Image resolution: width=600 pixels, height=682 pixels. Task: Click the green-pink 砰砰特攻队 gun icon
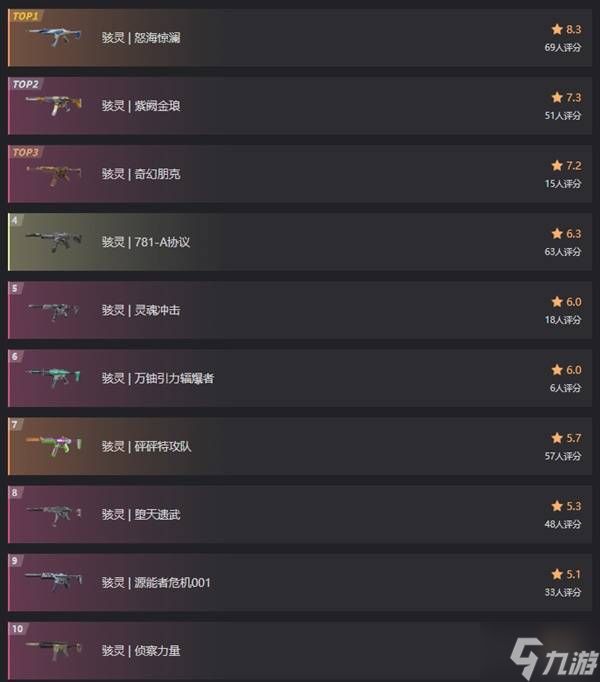click(x=54, y=445)
